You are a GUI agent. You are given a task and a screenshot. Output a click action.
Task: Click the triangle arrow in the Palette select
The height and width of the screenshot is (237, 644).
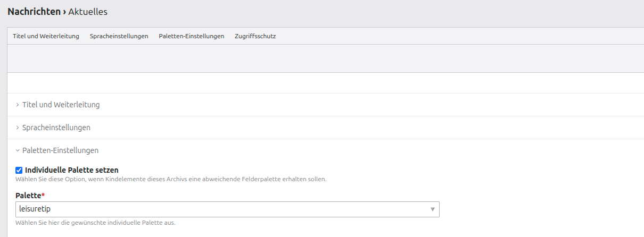(432, 209)
